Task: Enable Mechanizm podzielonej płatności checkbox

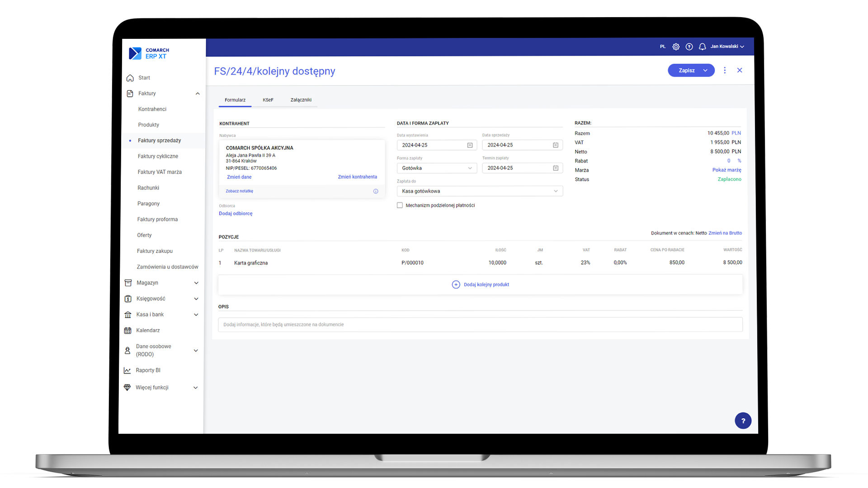Action: click(400, 205)
